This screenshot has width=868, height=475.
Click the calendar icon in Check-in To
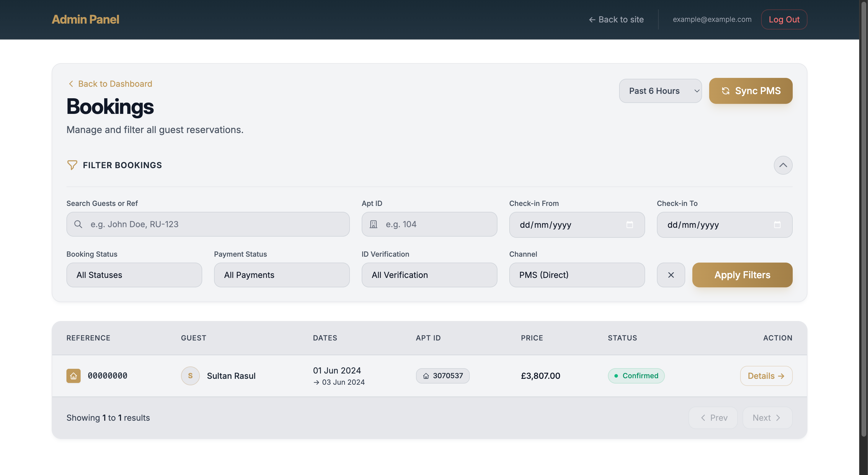coord(777,225)
